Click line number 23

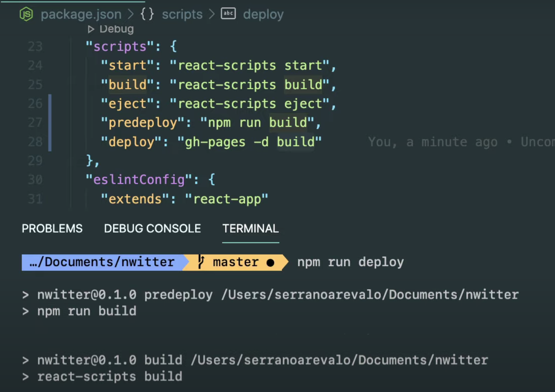tap(35, 46)
